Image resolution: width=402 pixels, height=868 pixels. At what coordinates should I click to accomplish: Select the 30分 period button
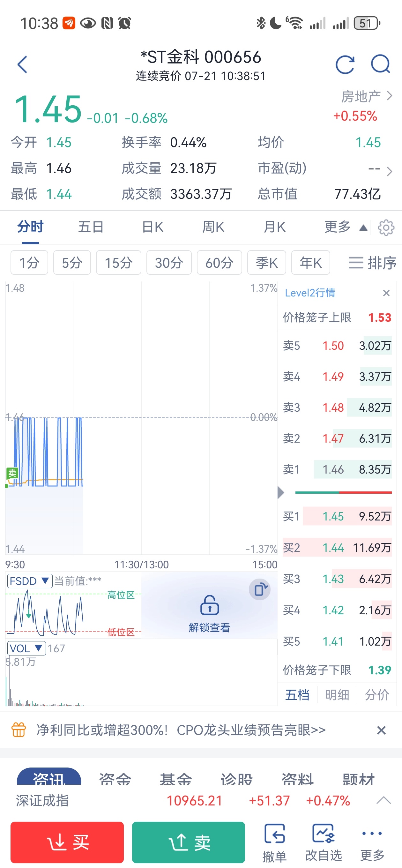point(169,263)
